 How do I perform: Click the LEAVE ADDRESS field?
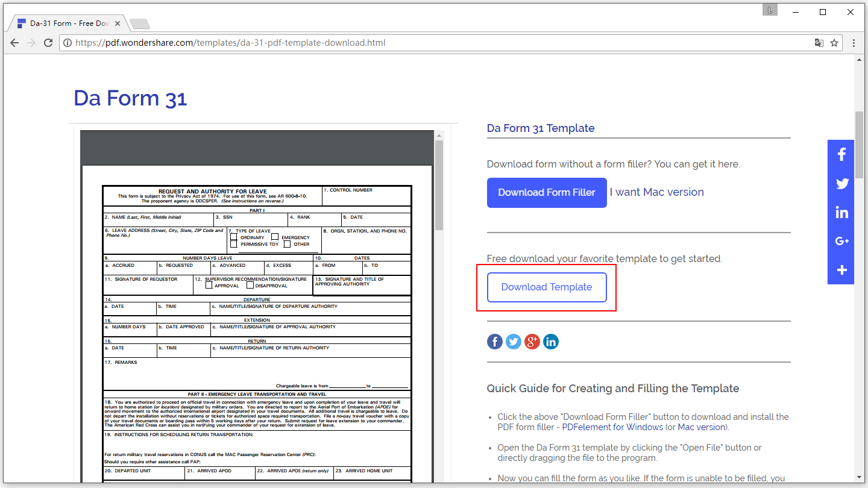coord(165,240)
